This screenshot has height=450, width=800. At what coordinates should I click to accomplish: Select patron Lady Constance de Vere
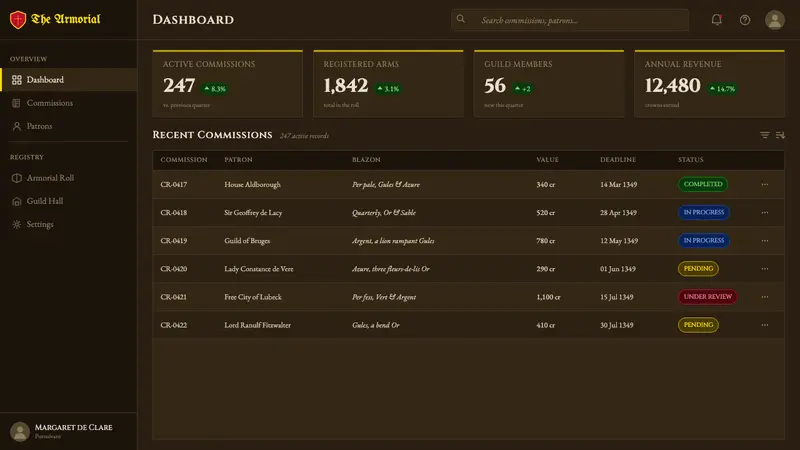[x=259, y=269]
